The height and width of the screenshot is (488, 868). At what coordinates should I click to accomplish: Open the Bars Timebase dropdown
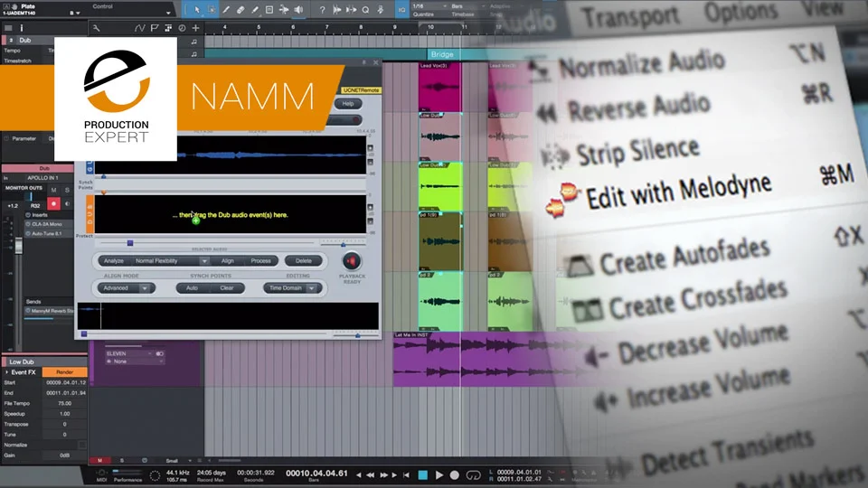(467, 6)
